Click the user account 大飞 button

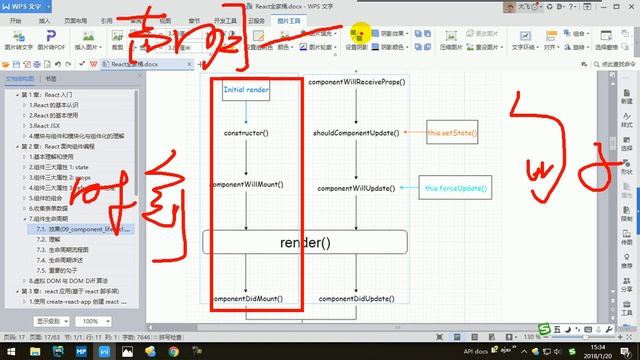tap(523, 7)
